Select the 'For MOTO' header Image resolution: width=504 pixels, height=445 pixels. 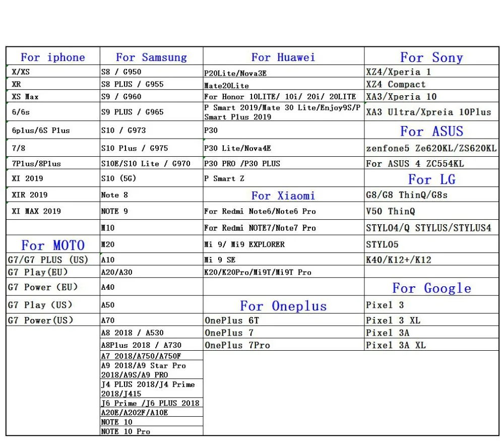click(x=53, y=244)
